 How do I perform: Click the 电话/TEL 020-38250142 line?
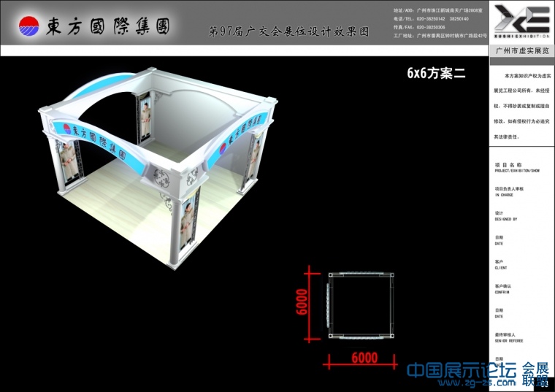coord(431,19)
